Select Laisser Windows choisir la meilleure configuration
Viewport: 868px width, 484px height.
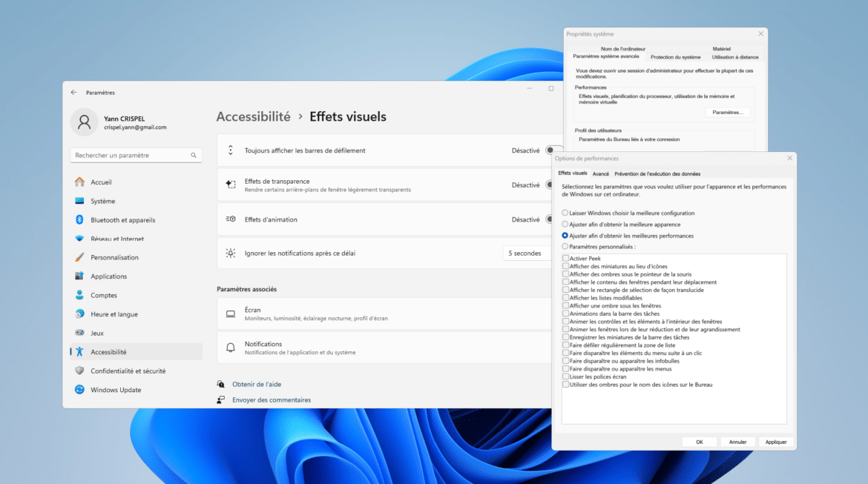(x=564, y=213)
